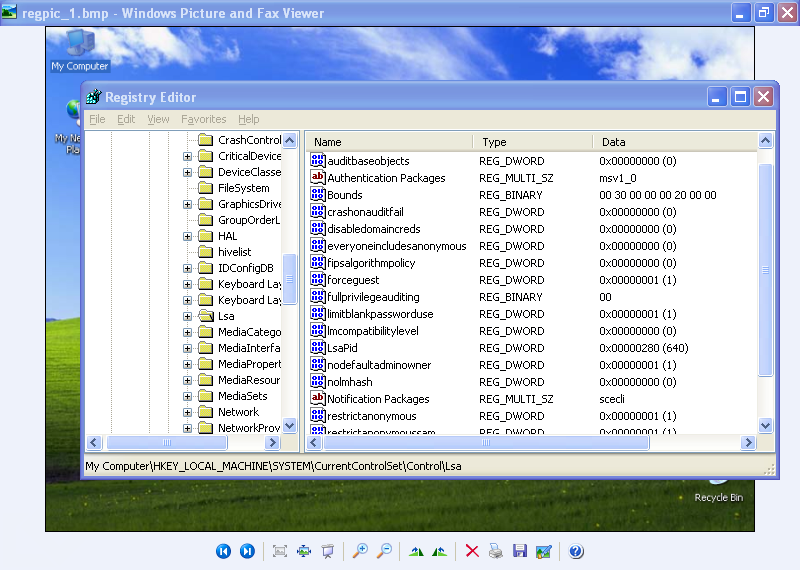Click the Best Fit toolbar icon

pos(280,551)
